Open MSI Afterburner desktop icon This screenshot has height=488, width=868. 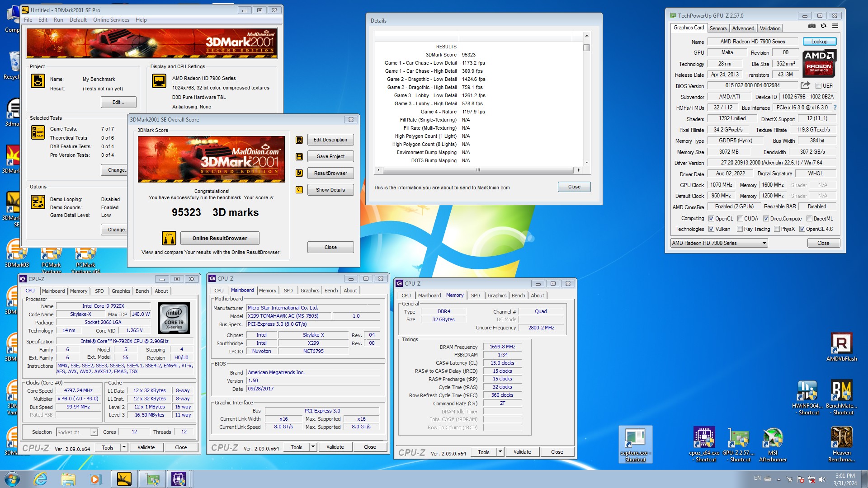(773, 445)
